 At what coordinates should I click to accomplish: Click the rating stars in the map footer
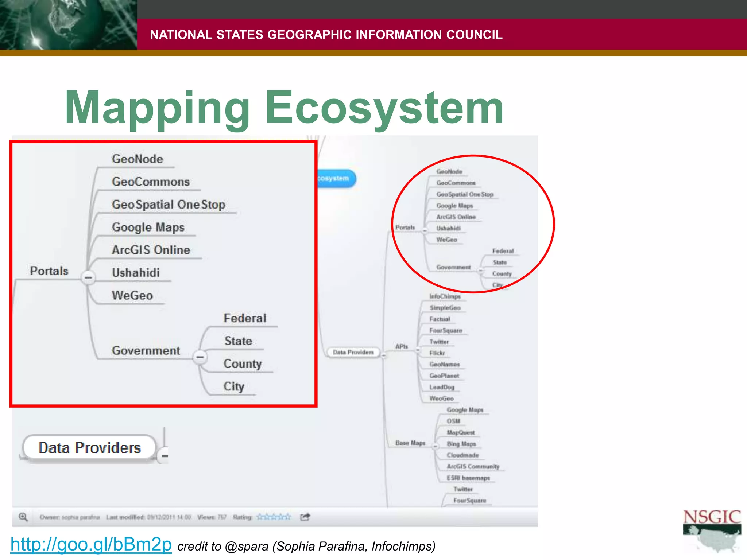[274, 517]
